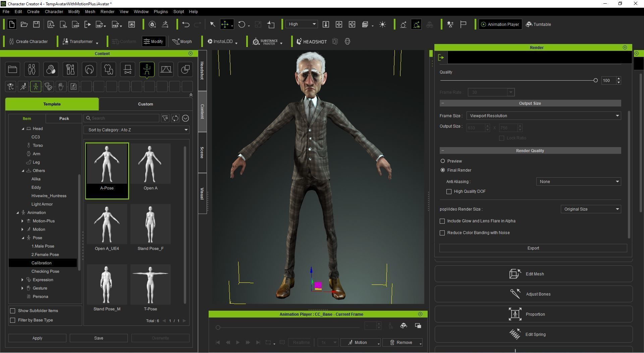Switch to the Custom tab
Screen dimensions: 644x353
(146, 104)
